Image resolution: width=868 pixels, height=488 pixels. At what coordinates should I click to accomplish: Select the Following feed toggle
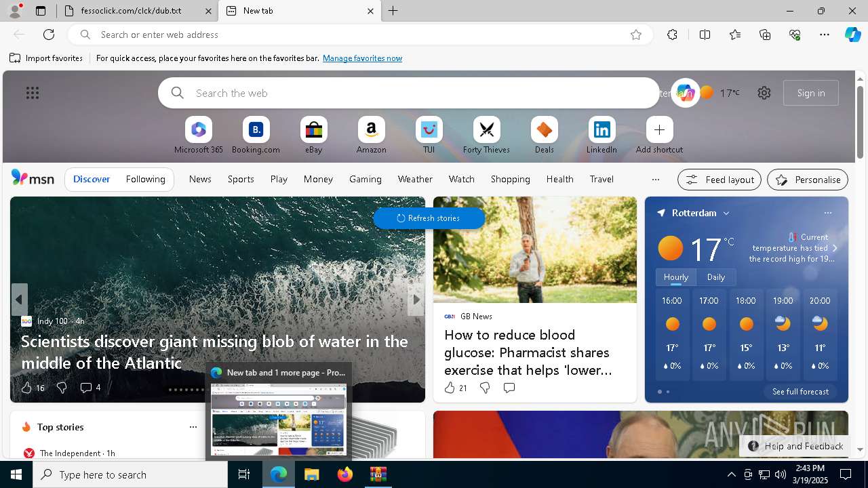click(x=145, y=180)
